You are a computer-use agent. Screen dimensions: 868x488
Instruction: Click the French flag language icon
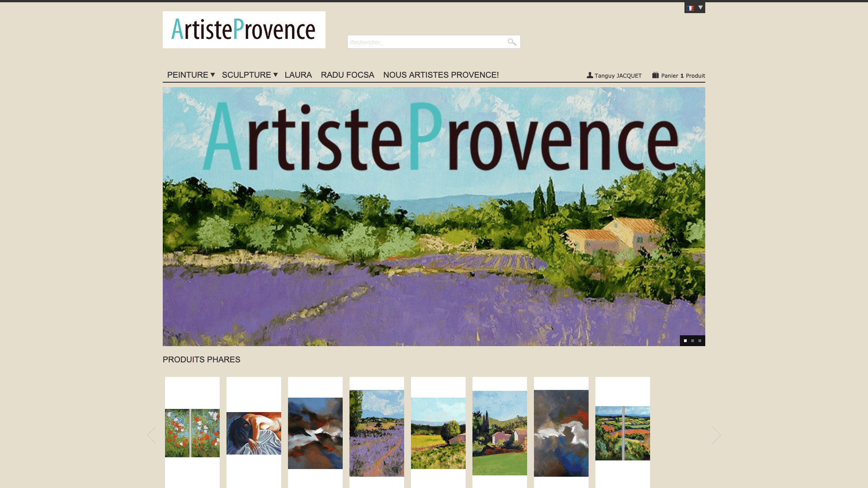690,8
